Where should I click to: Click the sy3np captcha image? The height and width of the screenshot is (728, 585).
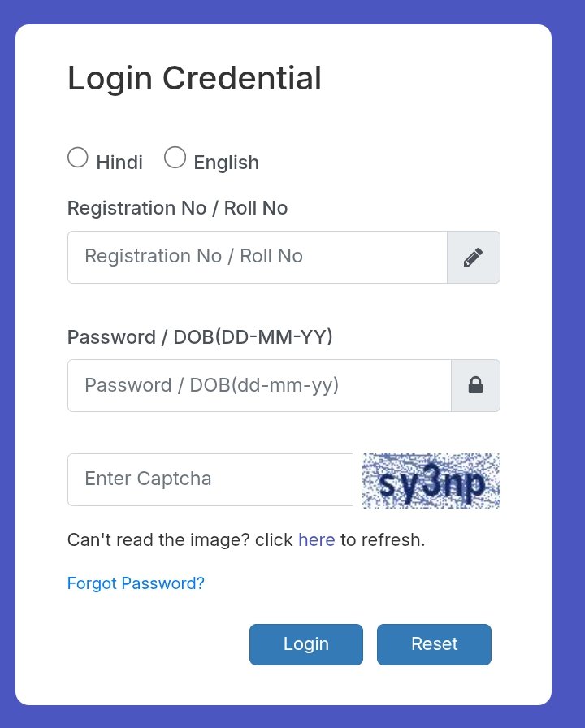pyautogui.click(x=431, y=481)
